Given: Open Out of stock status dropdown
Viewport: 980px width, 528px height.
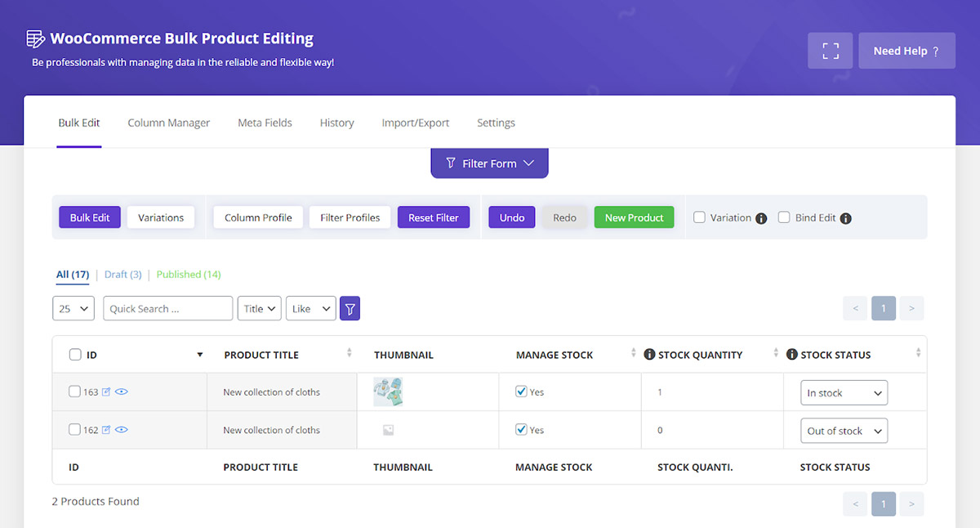Looking at the screenshot, I should 844,431.
